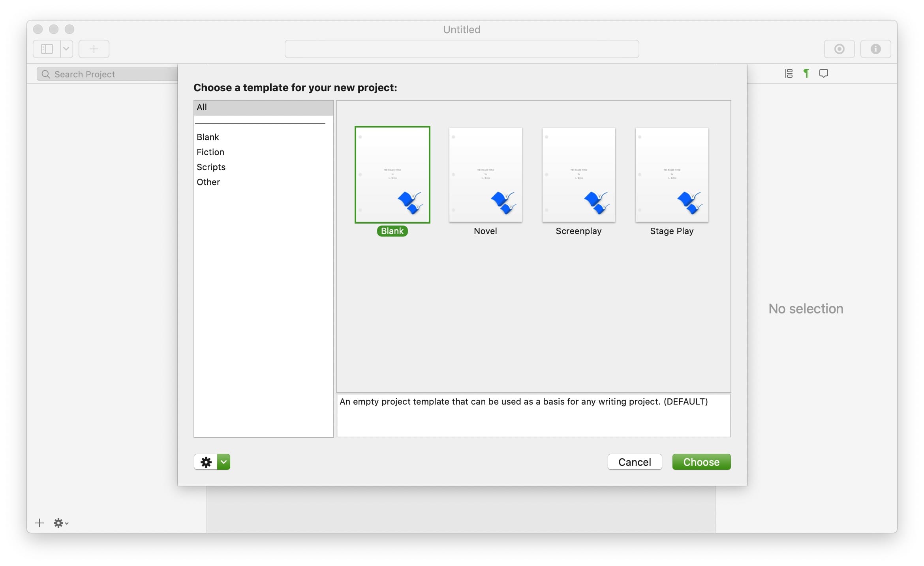Image resolution: width=924 pixels, height=566 pixels.
Task: Toggle the green paragraph pilcrow icon
Action: click(806, 73)
